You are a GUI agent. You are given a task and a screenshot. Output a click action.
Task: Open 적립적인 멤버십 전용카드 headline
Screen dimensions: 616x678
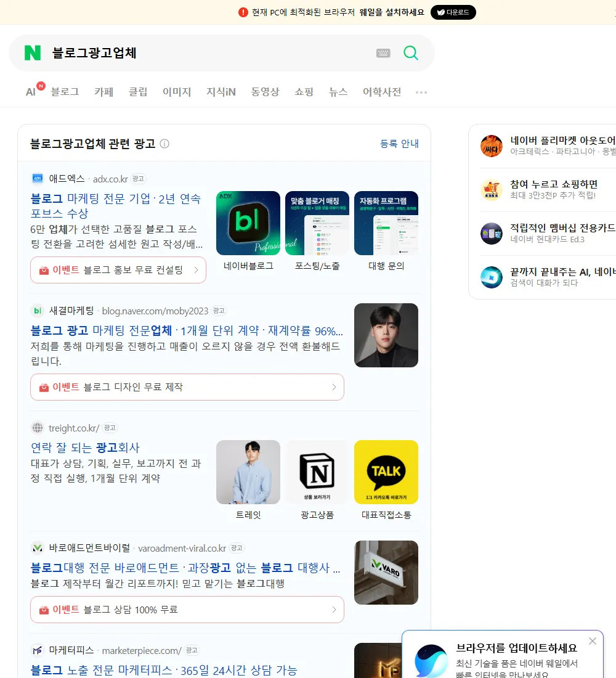(563, 228)
